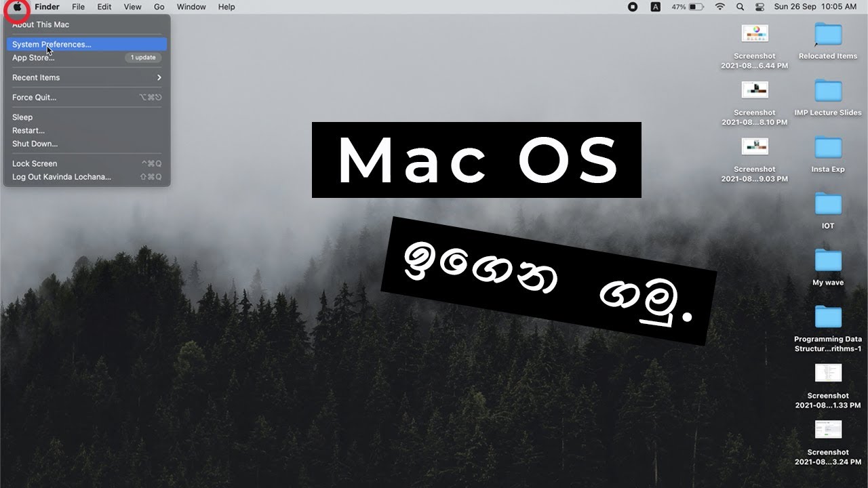
Task: Open System Preferences from Apple menu
Action: tap(87, 44)
